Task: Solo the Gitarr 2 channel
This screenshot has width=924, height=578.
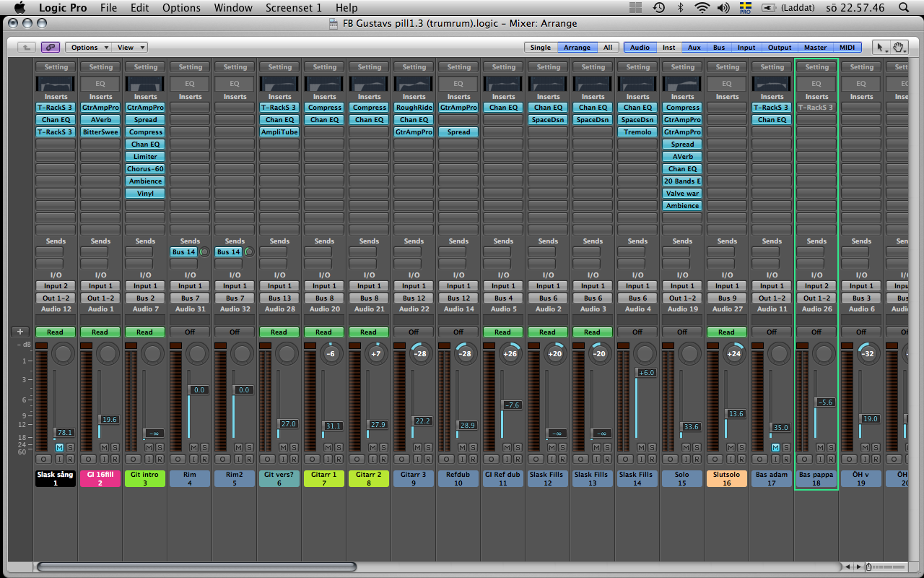Action: pos(383,447)
